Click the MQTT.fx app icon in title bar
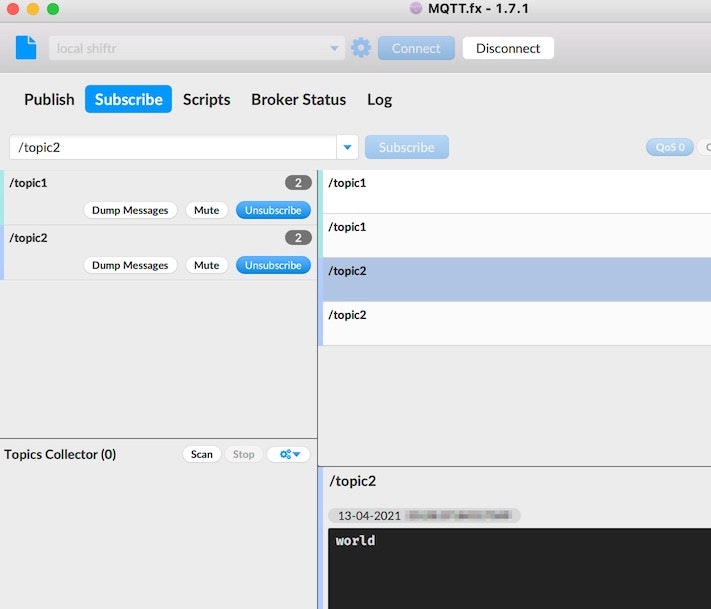Viewport: 711px width, 609px height. tap(416, 8)
